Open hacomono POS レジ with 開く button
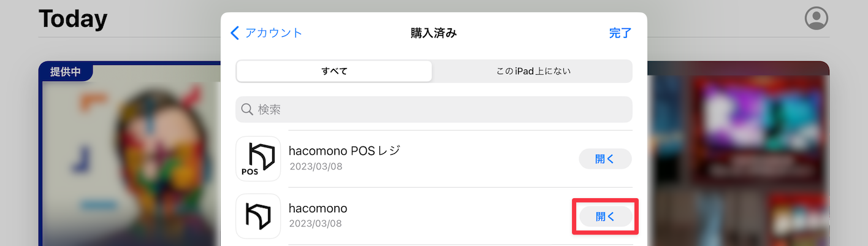The image size is (868, 246). coord(605,159)
